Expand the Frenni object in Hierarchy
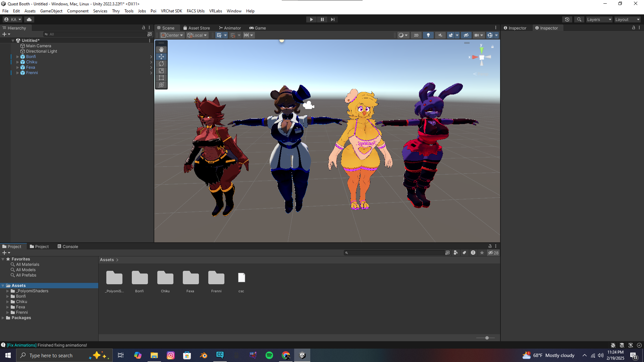The image size is (644, 362). coord(18,73)
